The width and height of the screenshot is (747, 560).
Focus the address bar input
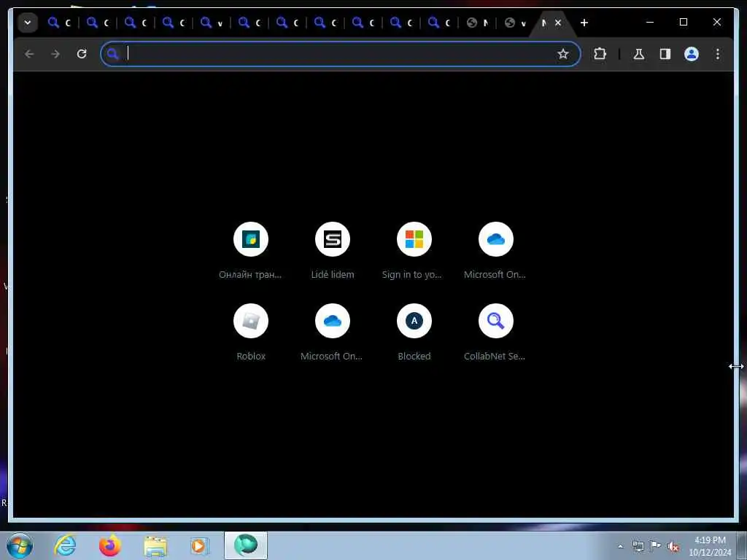click(x=338, y=54)
